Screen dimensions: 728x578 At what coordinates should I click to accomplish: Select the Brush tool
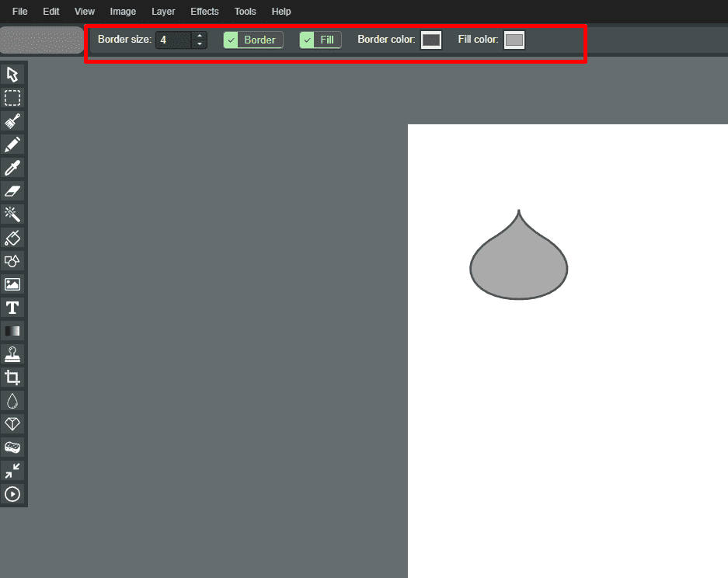tap(12, 121)
